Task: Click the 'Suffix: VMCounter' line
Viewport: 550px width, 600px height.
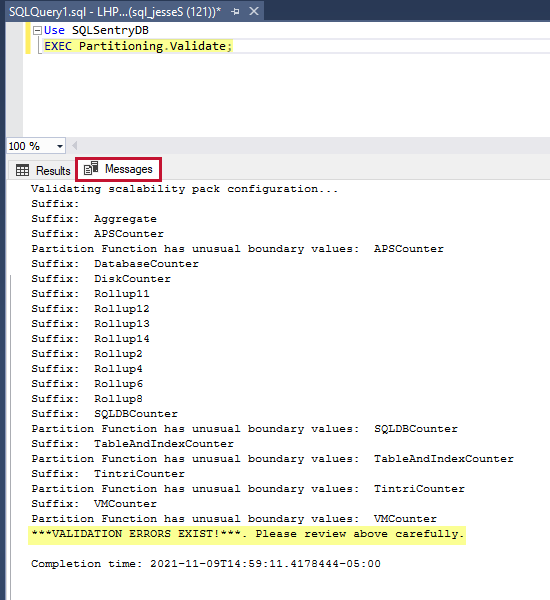Action: 94,504
